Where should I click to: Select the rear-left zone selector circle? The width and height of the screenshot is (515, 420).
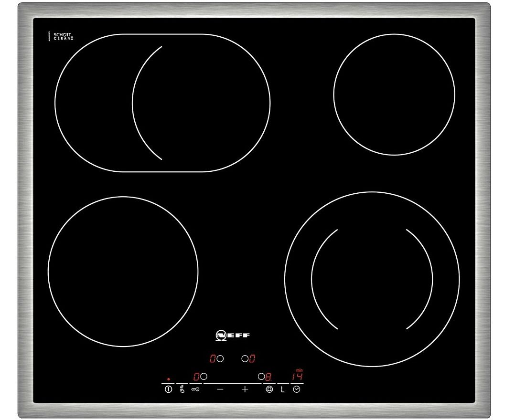click(220, 358)
